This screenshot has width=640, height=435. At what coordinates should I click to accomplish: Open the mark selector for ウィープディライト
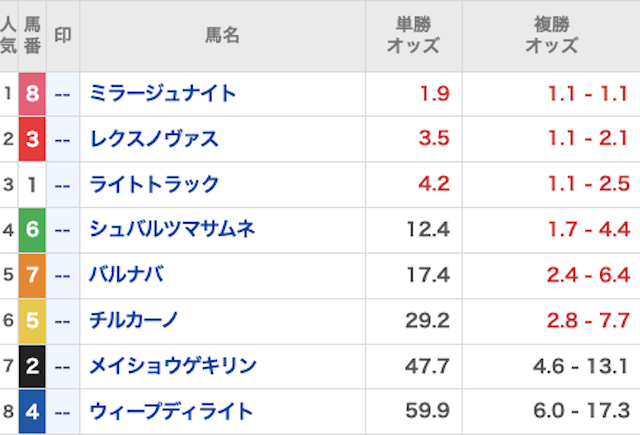[62, 411]
